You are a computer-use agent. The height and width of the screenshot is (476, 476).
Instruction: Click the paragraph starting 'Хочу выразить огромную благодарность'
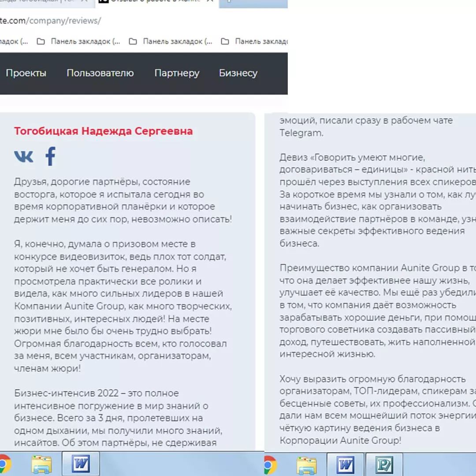[378, 409]
